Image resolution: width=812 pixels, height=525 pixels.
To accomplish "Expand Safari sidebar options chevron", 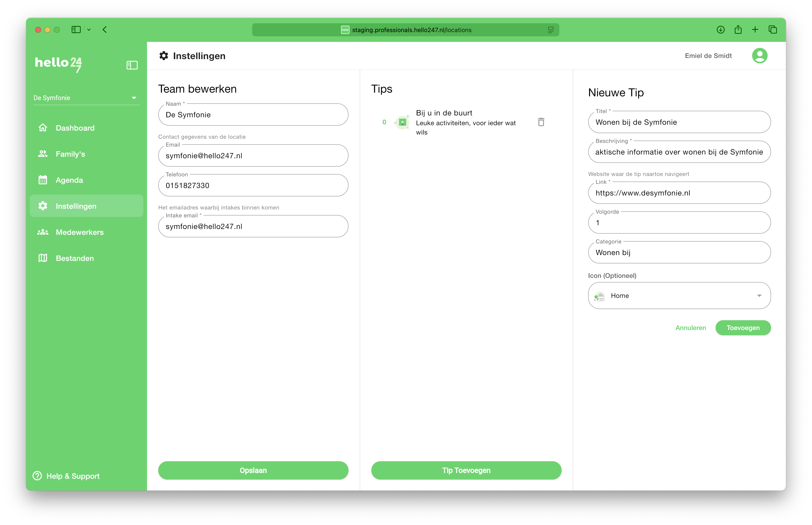I will tap(89, 30).
